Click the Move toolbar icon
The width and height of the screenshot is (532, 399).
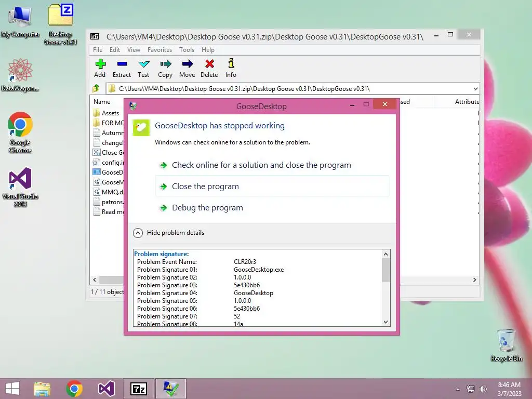(x=187, y=68)
